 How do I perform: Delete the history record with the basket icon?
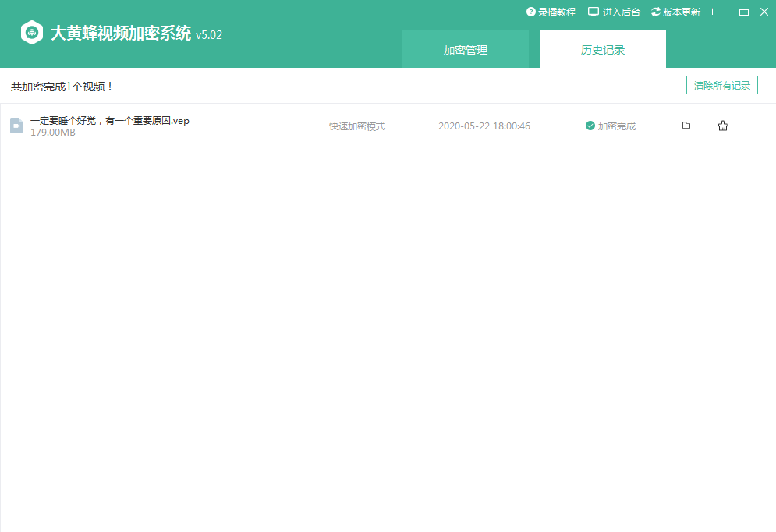(x=723, y=126)
